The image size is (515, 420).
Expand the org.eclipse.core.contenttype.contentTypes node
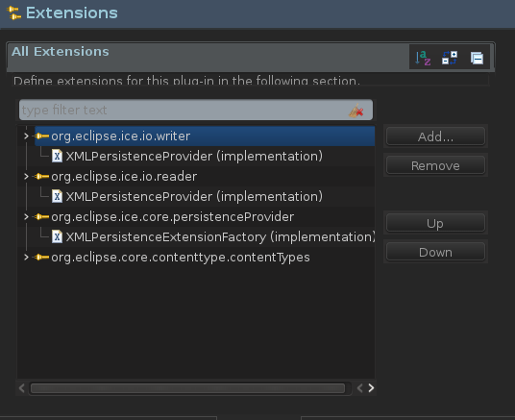(x=26, y=257)
